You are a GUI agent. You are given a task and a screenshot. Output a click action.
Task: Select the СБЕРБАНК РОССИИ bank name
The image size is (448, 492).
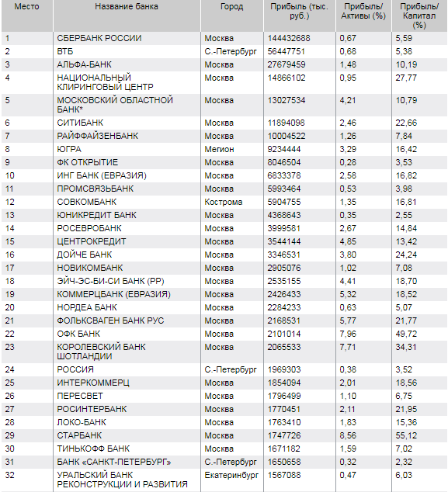point(99,38)
